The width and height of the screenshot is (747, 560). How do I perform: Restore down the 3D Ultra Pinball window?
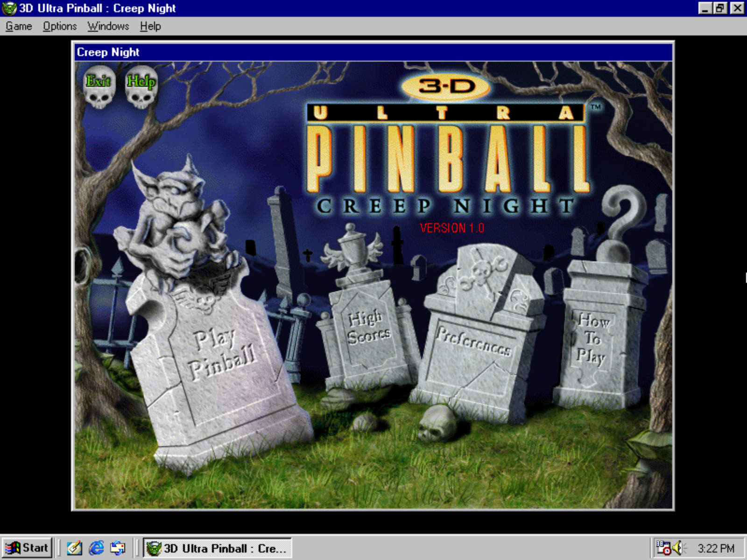click(720, 8)
